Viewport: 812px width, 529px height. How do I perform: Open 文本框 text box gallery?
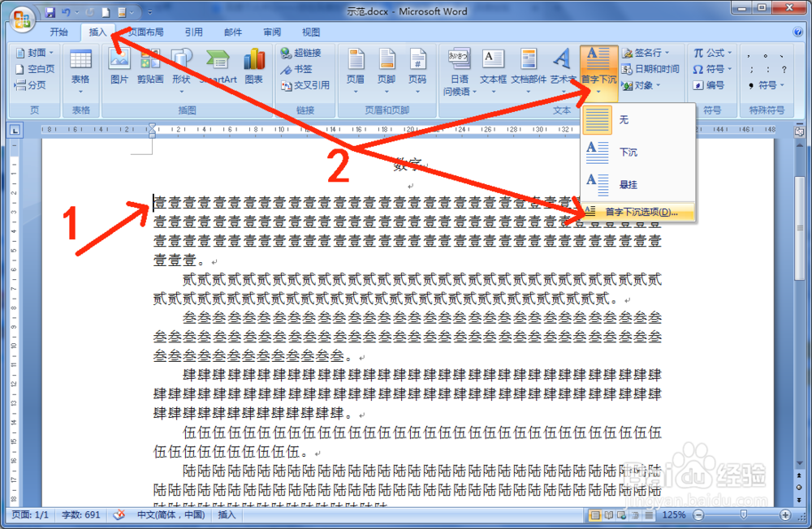[x=493, y=71]
